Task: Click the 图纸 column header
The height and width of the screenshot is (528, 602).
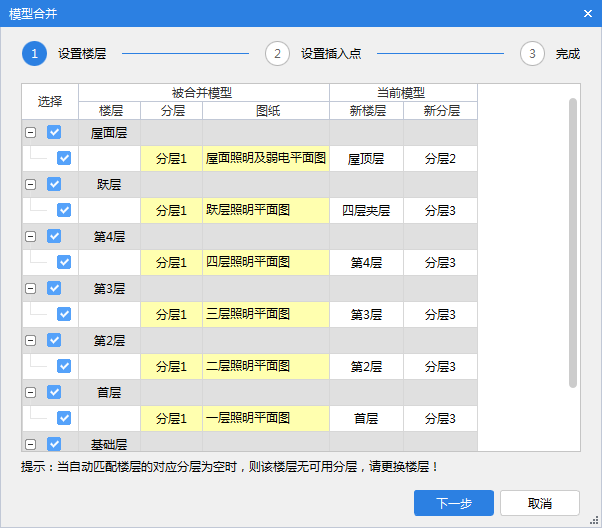Action: click(x=266, y=110)
